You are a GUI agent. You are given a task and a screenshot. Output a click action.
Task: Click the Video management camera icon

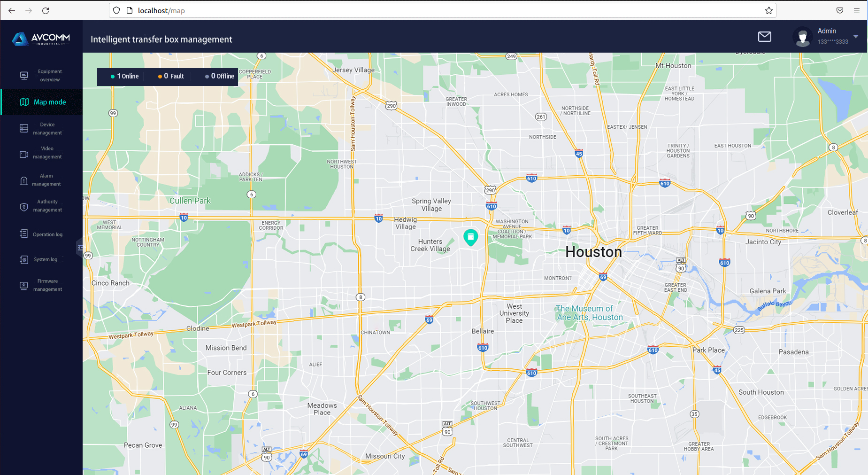pyautogui.click(x=24, y=155)
